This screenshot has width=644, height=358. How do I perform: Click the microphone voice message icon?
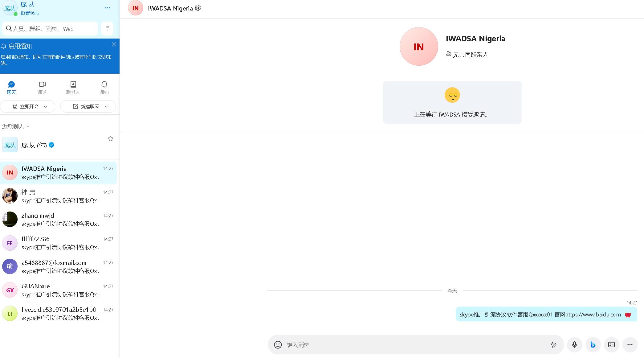pyautogui.click(x=574, y=345)
